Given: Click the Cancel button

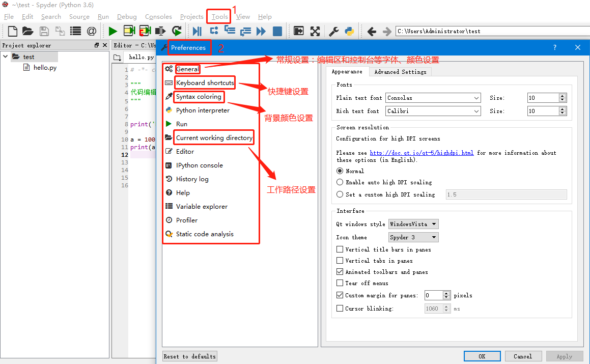Looking at the screenshot, I should pyautogui.click(x=523, y=356).
